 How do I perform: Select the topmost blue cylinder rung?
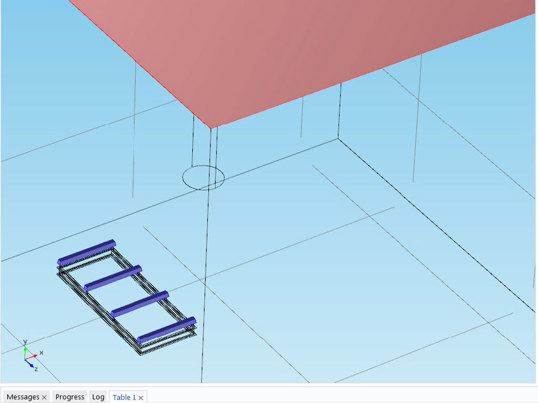[x=86, y=253]
